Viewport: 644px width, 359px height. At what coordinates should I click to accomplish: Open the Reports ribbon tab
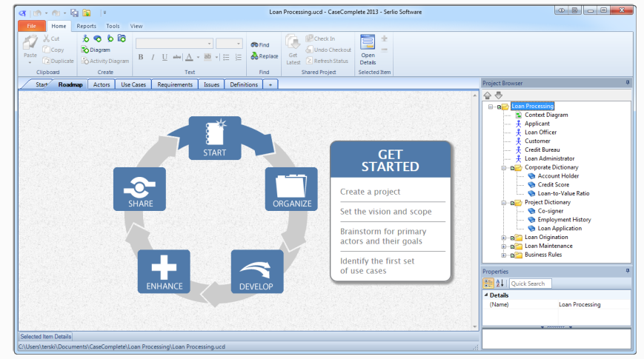(x=87, y=26)
